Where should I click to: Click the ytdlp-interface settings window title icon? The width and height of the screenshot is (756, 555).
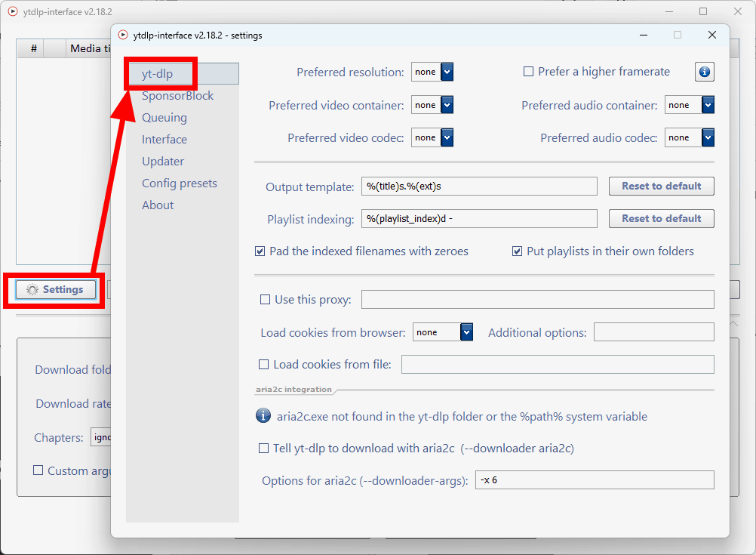(x=123, y=35)
